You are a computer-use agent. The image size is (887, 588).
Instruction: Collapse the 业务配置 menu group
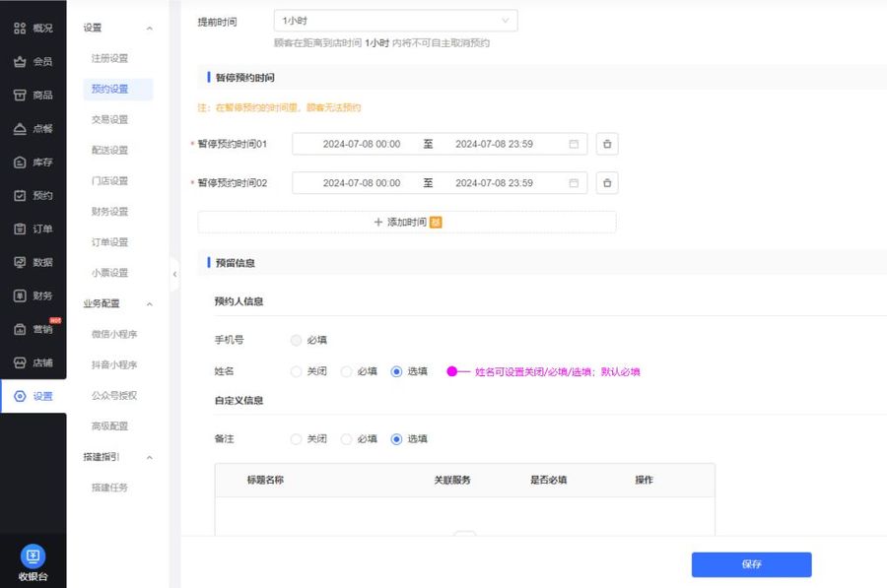[149, 303]
